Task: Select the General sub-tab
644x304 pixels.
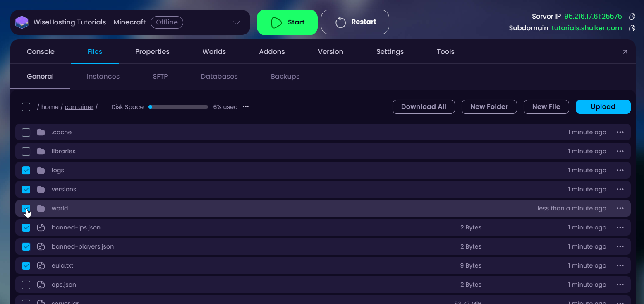Action: [40, 77]
